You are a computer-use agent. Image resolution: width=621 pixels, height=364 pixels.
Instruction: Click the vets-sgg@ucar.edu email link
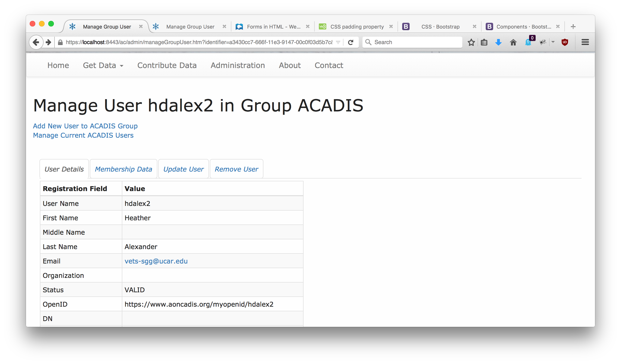pos(156,261)
